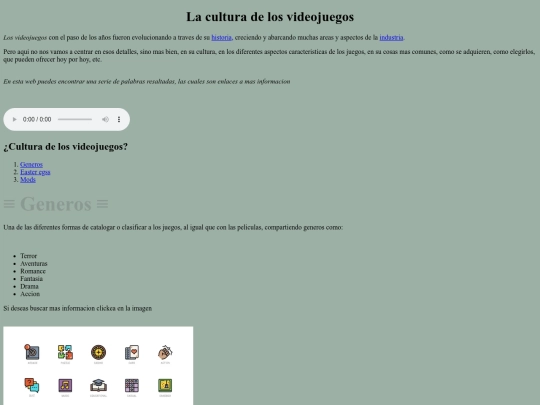Click the Terror list item
This screenshot has height=405, width=540.
28,256
